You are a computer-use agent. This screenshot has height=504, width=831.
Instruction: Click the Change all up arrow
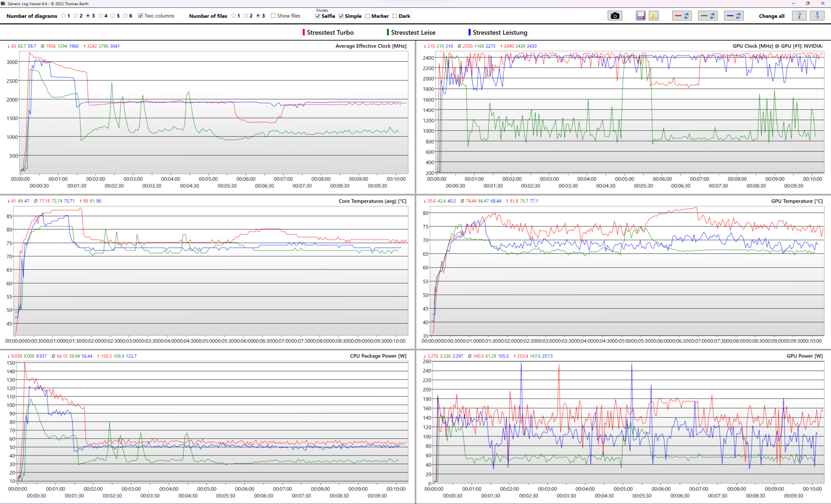[799, 16]
